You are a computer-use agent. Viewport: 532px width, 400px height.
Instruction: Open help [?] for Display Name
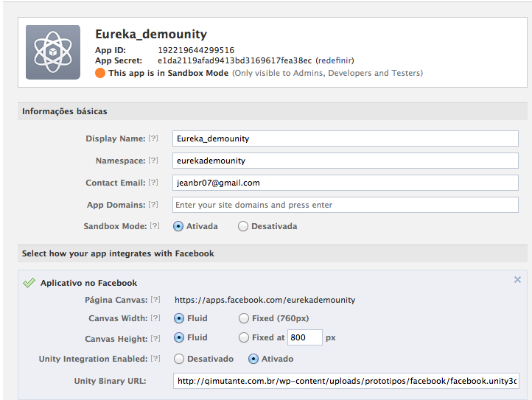point(153,138)
